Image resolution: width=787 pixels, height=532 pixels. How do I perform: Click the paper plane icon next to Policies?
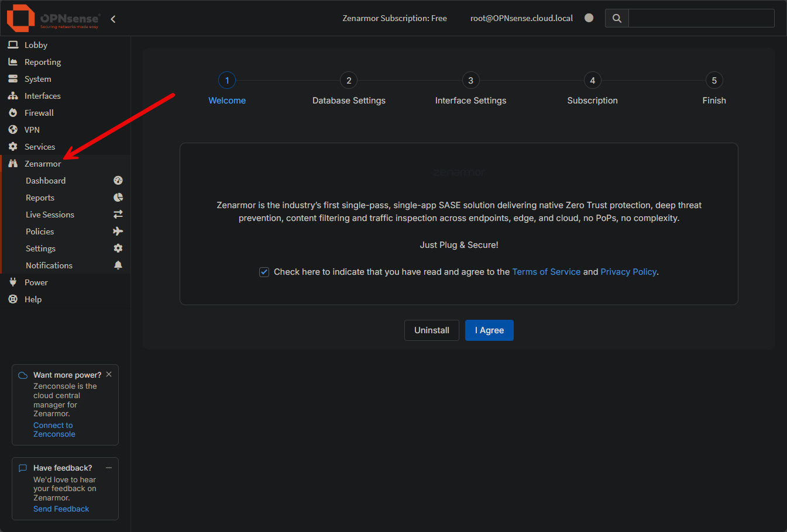(118, 231)
